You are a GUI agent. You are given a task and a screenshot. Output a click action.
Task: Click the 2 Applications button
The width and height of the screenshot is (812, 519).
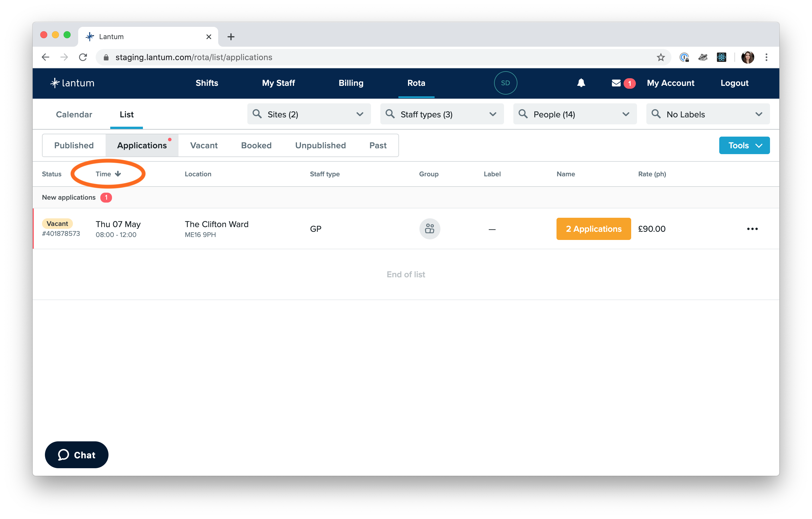tap(594, 229)
